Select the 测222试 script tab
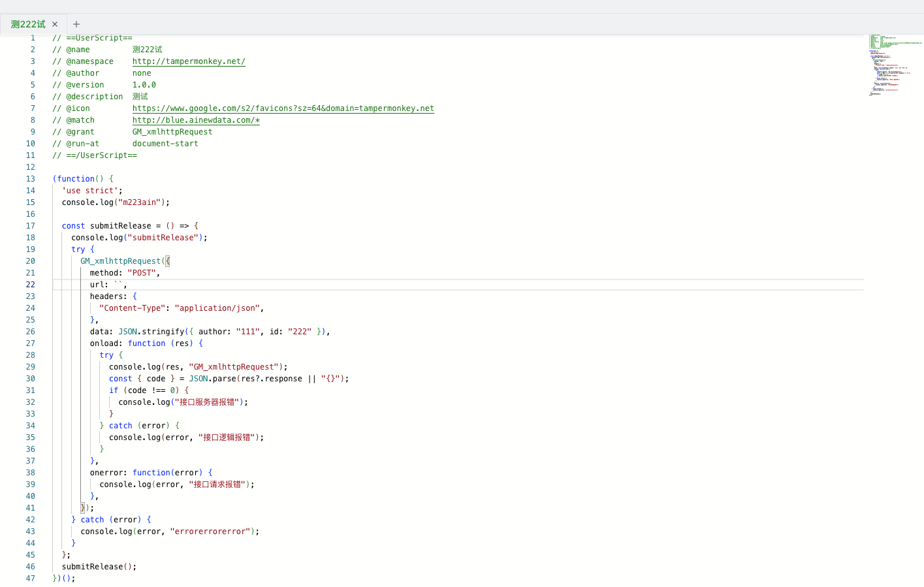 (x=28, y=24)
